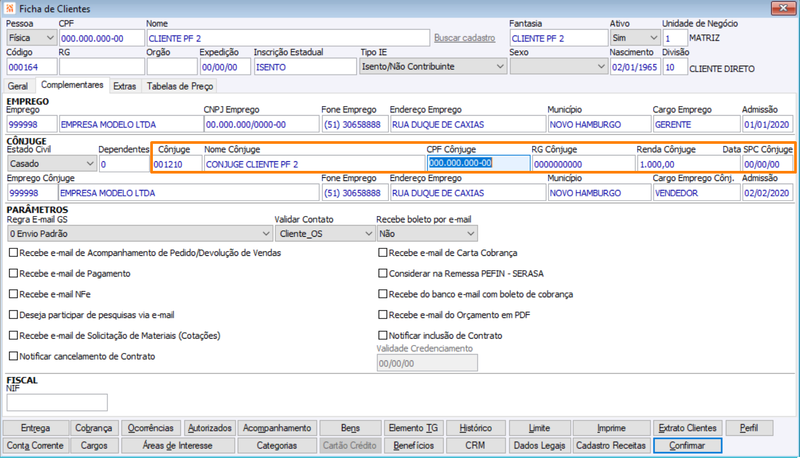This screenshot has height=458, width=800.
Task: Open the Cobrança button
Action: click(94, 428)
